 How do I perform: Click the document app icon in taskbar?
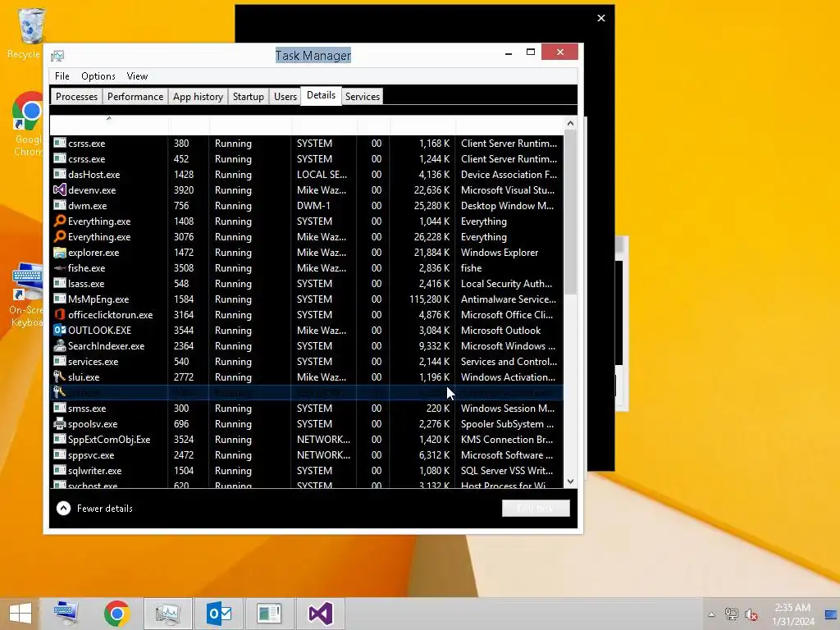pyautogui.click(x=269, y=614)
